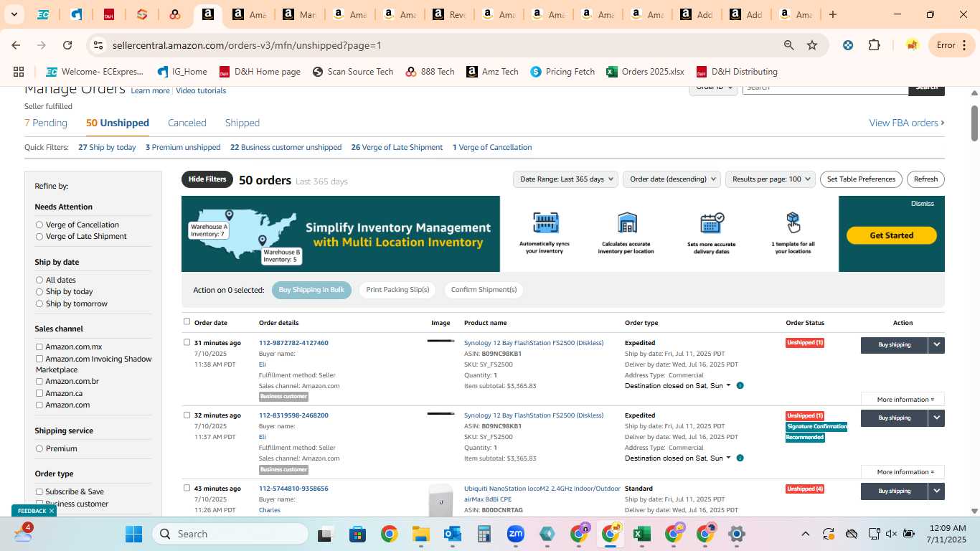Open Zoom app from the taskbar
The height and width of the screenshot is (551, 980).
[x=515, y=534]
